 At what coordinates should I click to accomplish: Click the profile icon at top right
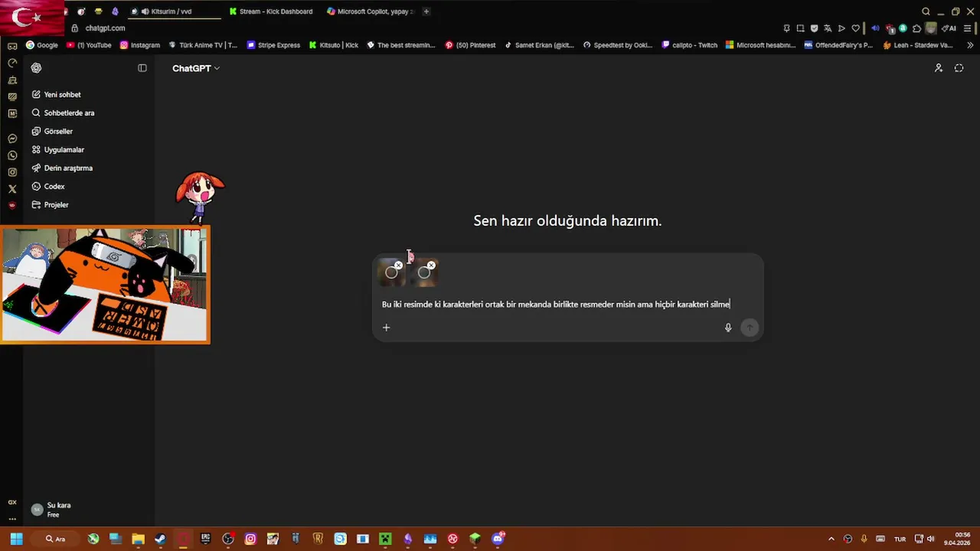[939, 68]
